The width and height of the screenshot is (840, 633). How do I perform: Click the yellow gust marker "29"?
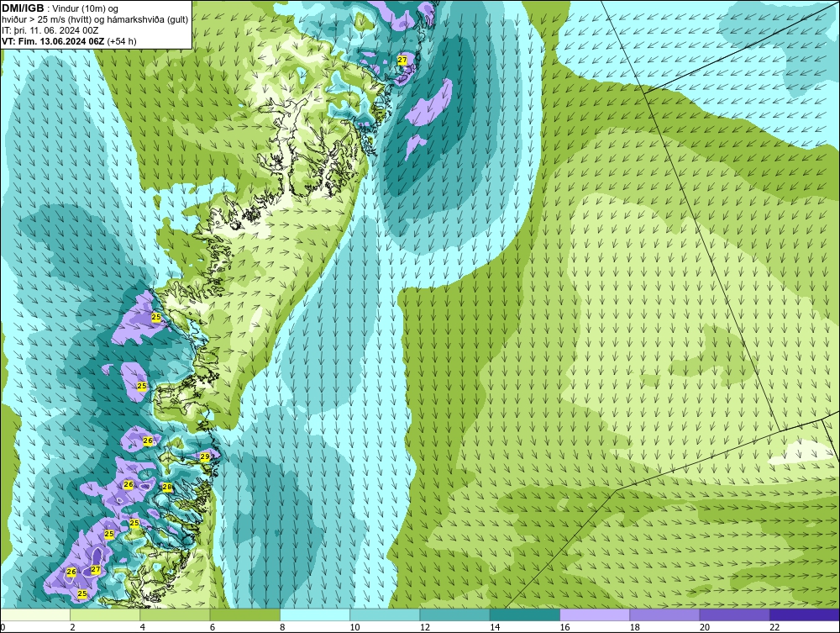[205, 456]
